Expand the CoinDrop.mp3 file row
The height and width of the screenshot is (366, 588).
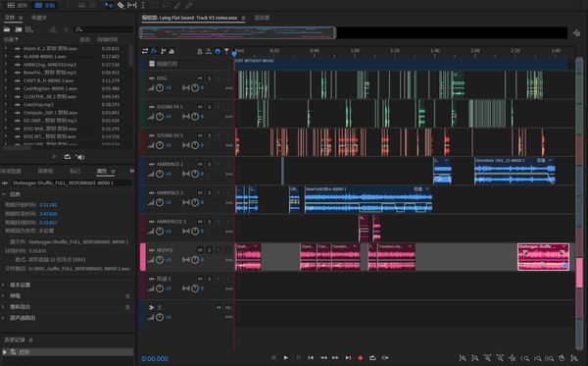click(x=6, y=104)
